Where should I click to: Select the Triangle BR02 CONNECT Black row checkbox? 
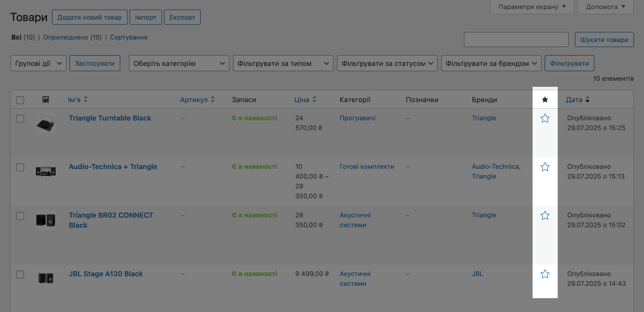[20, 216]
